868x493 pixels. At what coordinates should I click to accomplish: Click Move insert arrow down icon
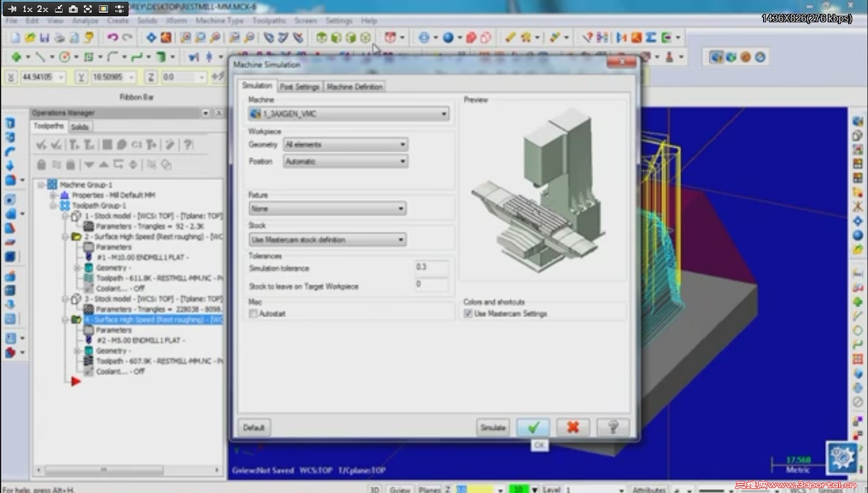pyautogui.click(x=89, y=165)
